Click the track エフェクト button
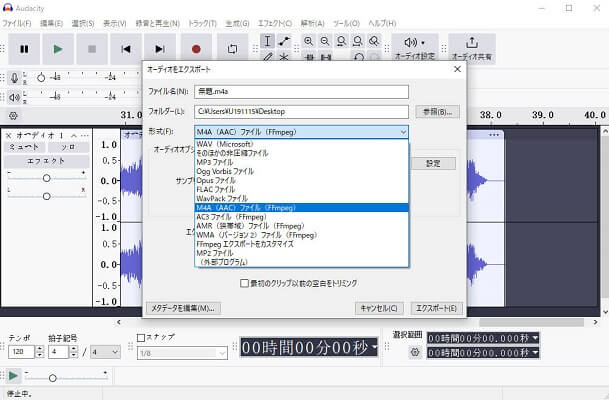The height and width of the screenshot is (400, 609). tap(47, 161)
